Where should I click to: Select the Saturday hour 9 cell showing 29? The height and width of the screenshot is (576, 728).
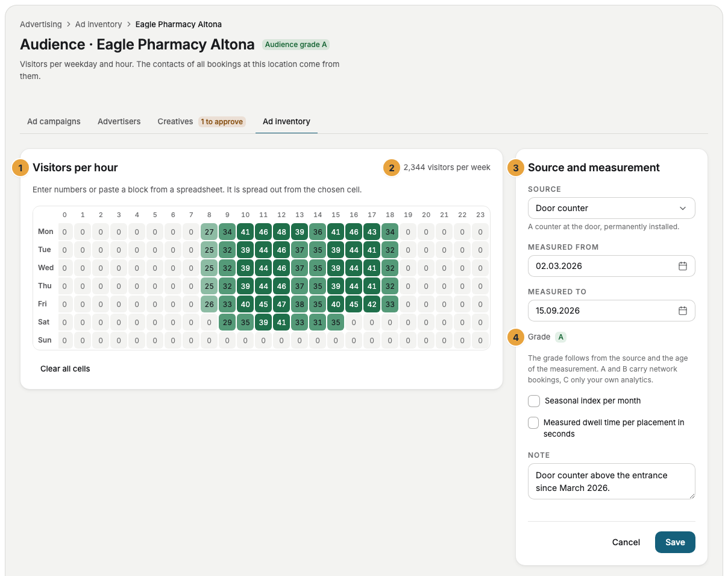pos(227,322)
